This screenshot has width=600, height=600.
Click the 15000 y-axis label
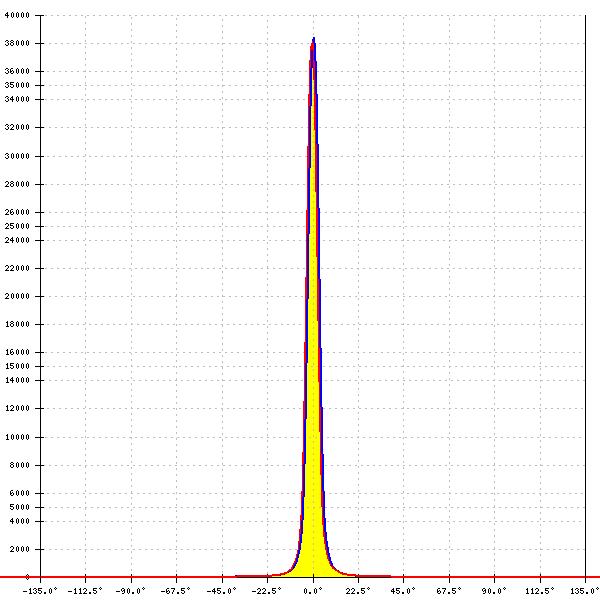[x=17, y=366]
